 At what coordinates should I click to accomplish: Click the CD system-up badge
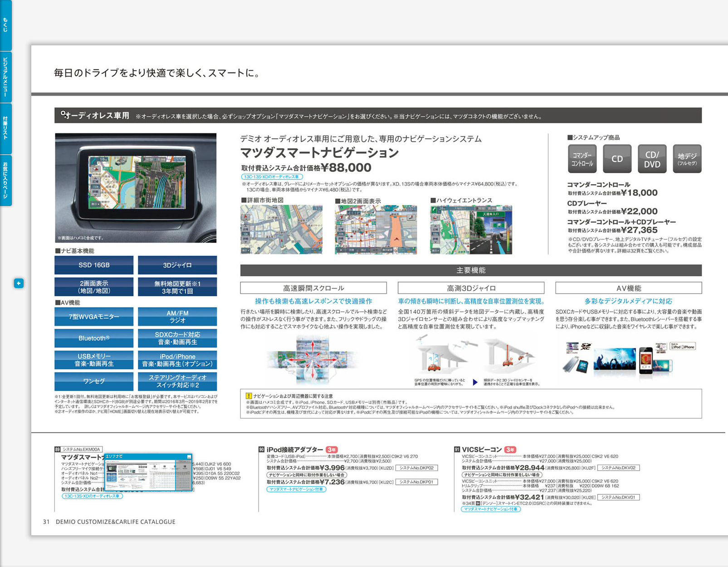tap(617, 159)
